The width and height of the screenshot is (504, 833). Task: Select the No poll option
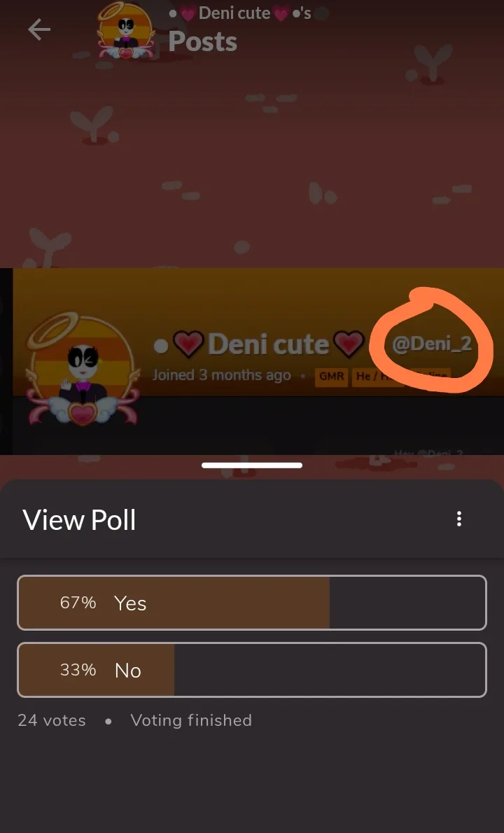252,669
